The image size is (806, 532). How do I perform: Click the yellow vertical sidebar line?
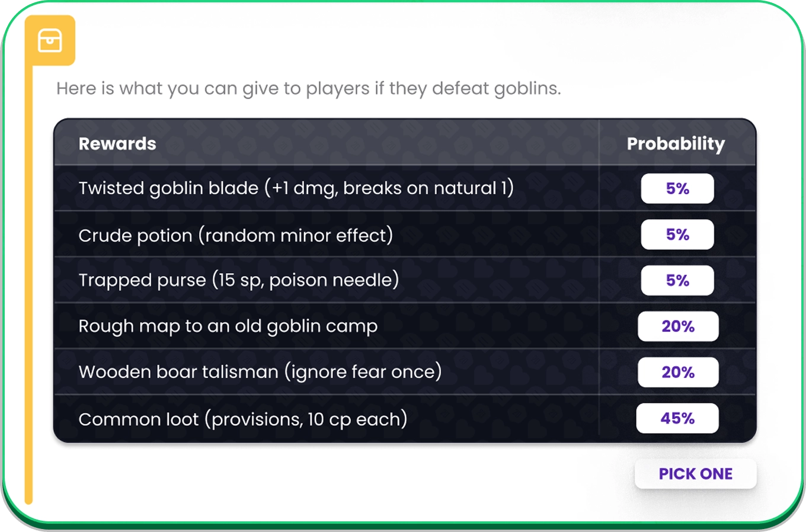[x=28, y=284]
